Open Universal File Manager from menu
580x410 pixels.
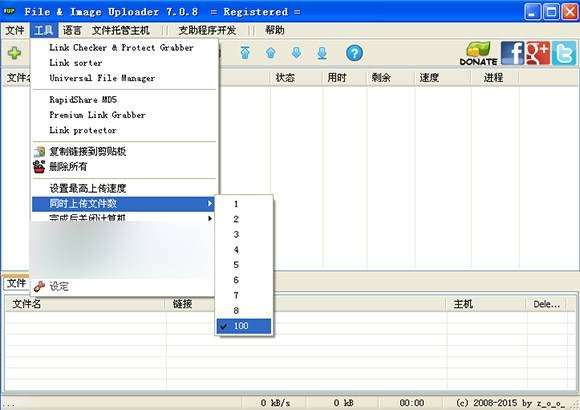pyautogui.click(x=102, y=78)
